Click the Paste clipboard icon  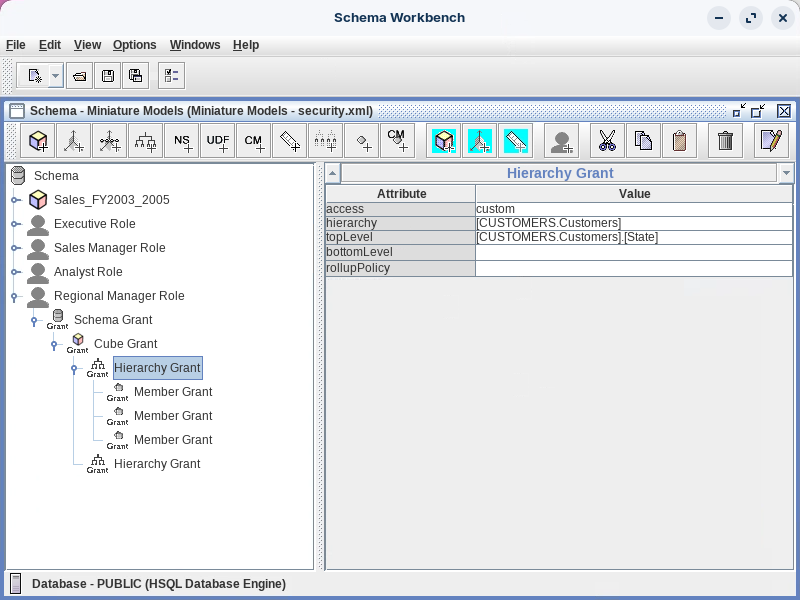pyautogui.click(x=679, y=141)
